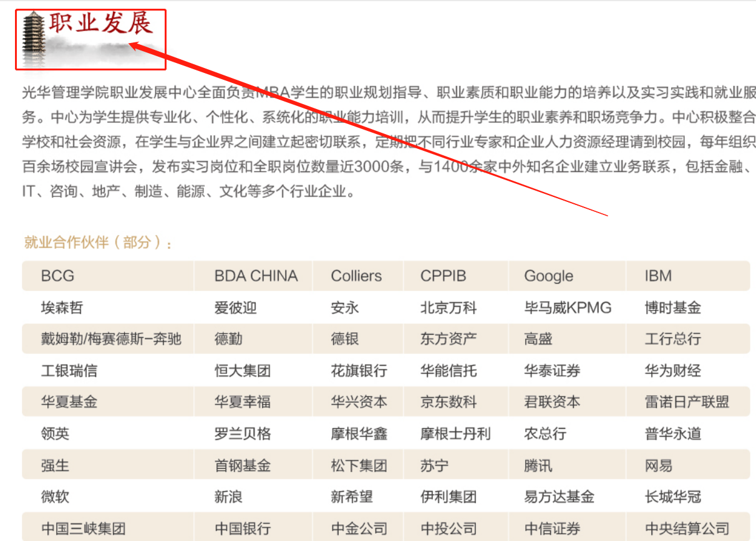The width and height of the screenshot is (756, 541).
Task: Select the 工行总行 entry
Action: [x=673, y=339]
